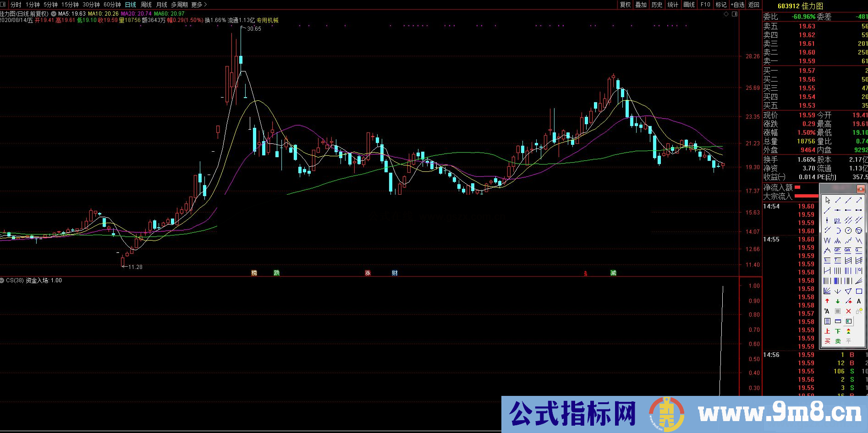Select the text annotation A tool
The height and width of the screenshot is (433, 868).
coord(859,301)
